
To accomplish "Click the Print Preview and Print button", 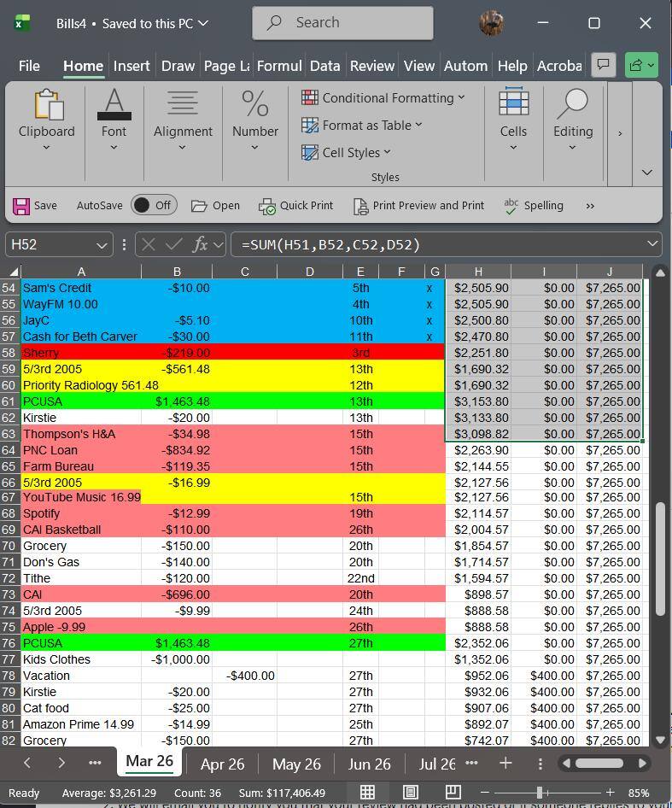I will click(x=418, y=206).
